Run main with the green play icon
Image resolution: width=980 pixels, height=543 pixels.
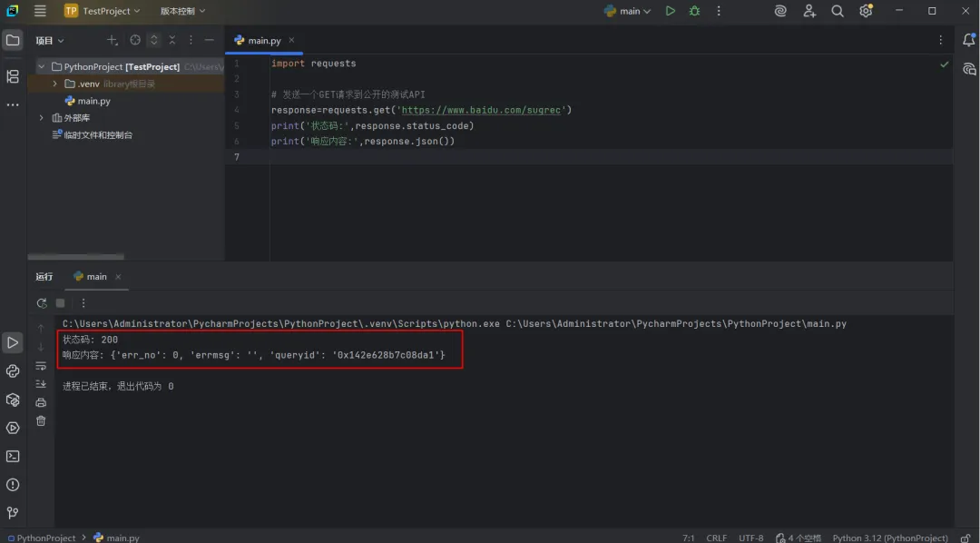[x=670, y=11]
